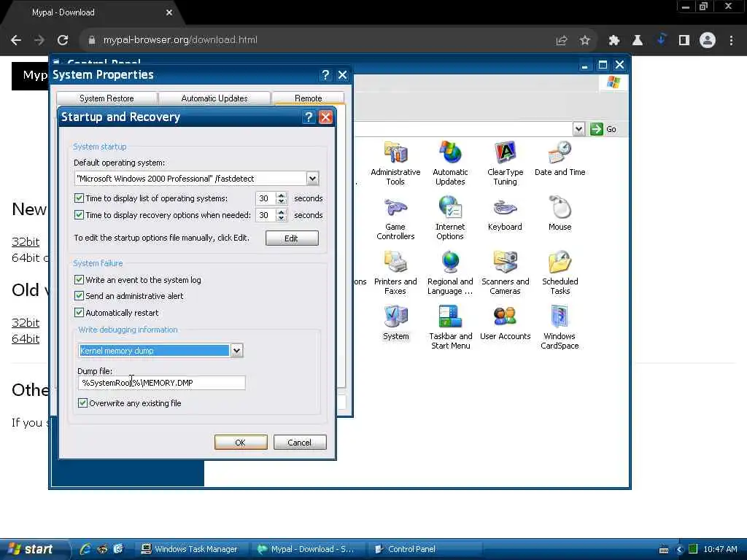Viewport: 747px width, 560px height.
Task: Switch to Mypal - Download taskbar button
Action: click(x=306, y=549)
